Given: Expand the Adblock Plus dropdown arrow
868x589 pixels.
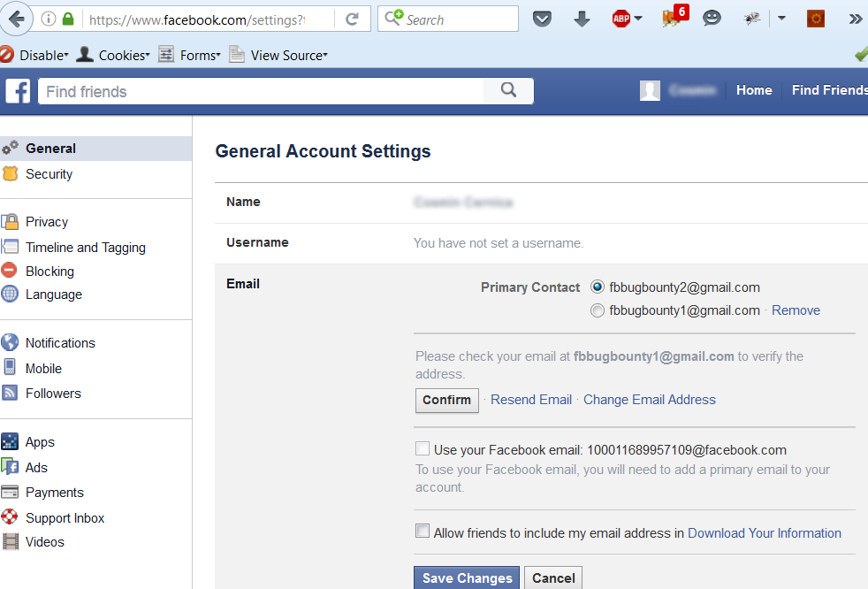Looking at the screenshot, I should coord(638,19).
